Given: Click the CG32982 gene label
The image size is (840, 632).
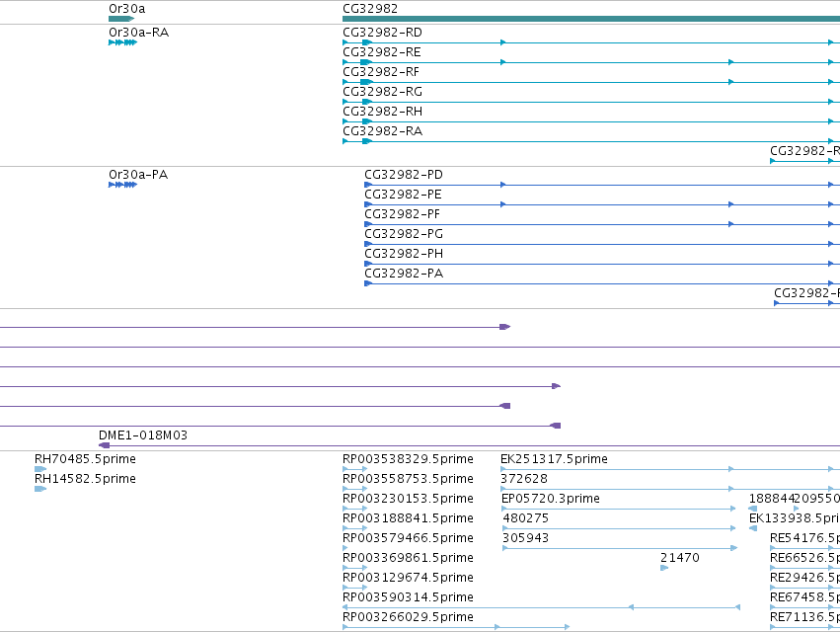Looking at the screenshot, I should coord(370,9).
